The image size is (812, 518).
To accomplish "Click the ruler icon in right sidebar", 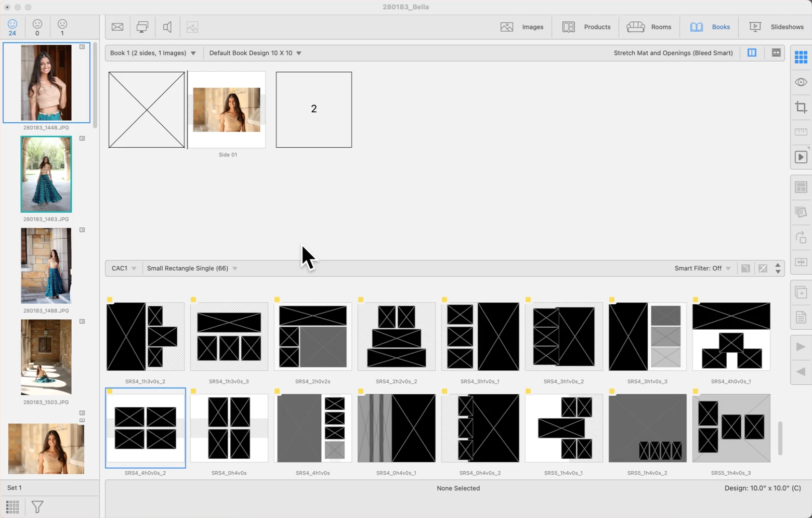I will tap(801, 132).
